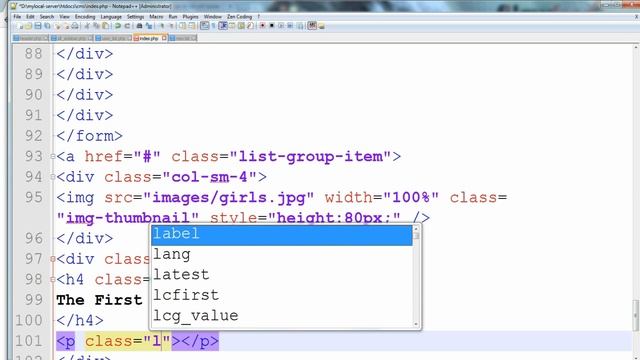Open the File menu
640x360 pixels.
click(17, 17)
